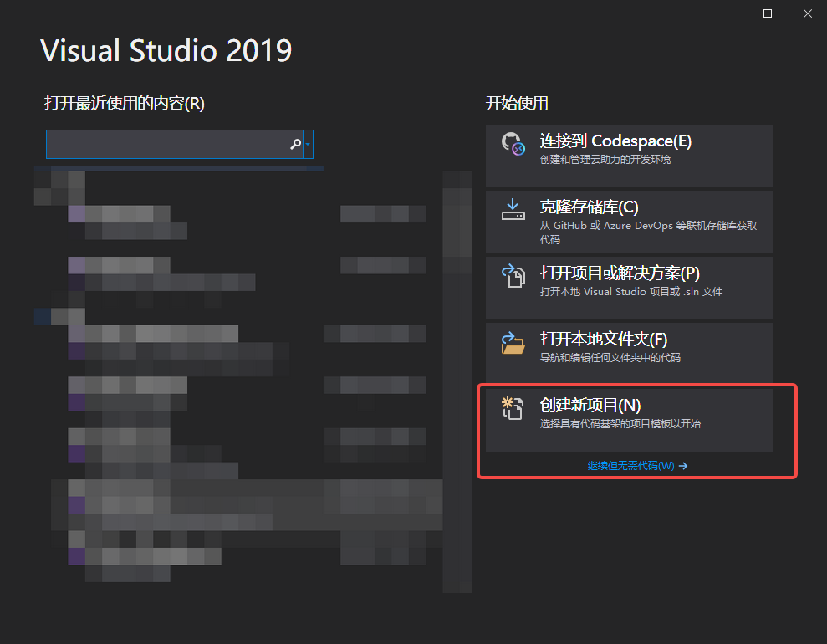Click description 导航和编辑任何文件夹中的代码
Screen dimensions: 827x644
tap(610, 358)
